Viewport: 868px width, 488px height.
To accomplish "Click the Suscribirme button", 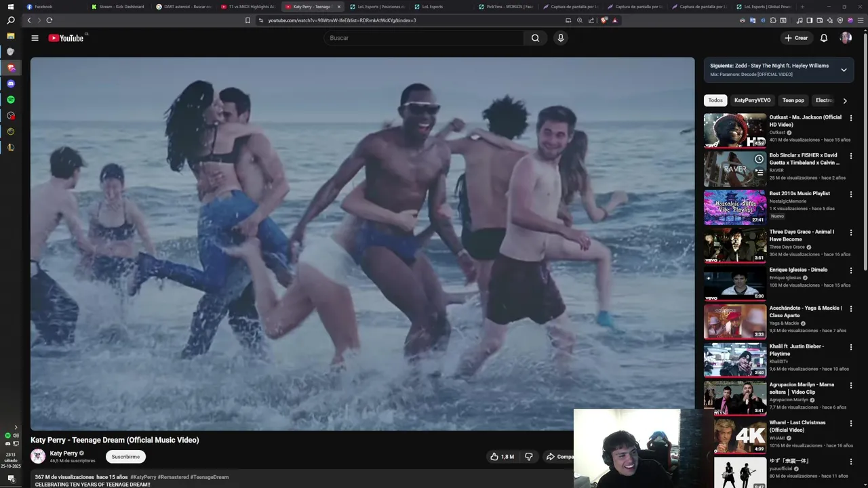I will tap(125, 457).
